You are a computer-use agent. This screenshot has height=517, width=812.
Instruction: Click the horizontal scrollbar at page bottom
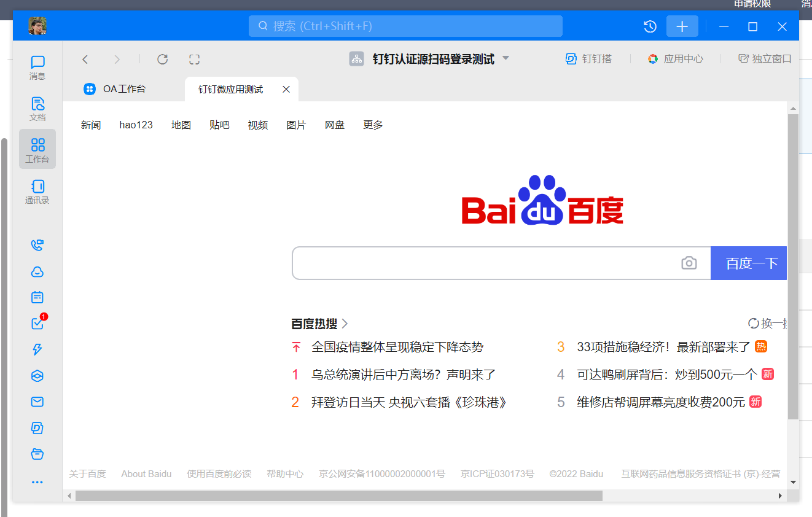tap(338, 496)
